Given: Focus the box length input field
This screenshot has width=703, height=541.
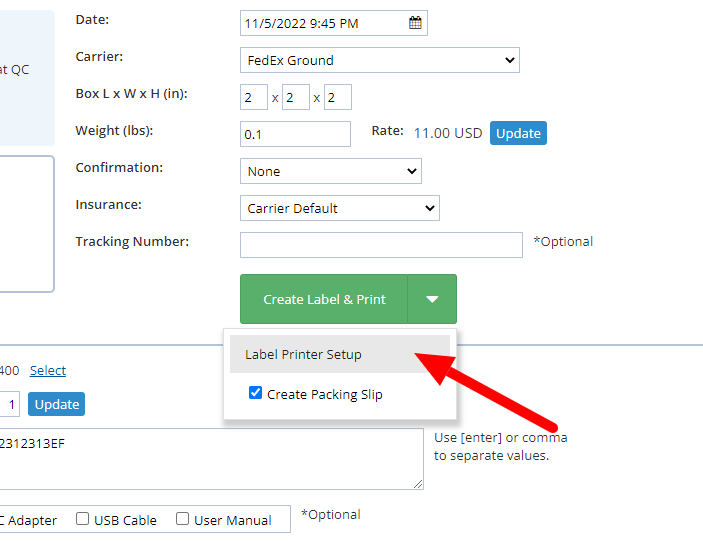Looking at the screenshot, I should 254,97.
